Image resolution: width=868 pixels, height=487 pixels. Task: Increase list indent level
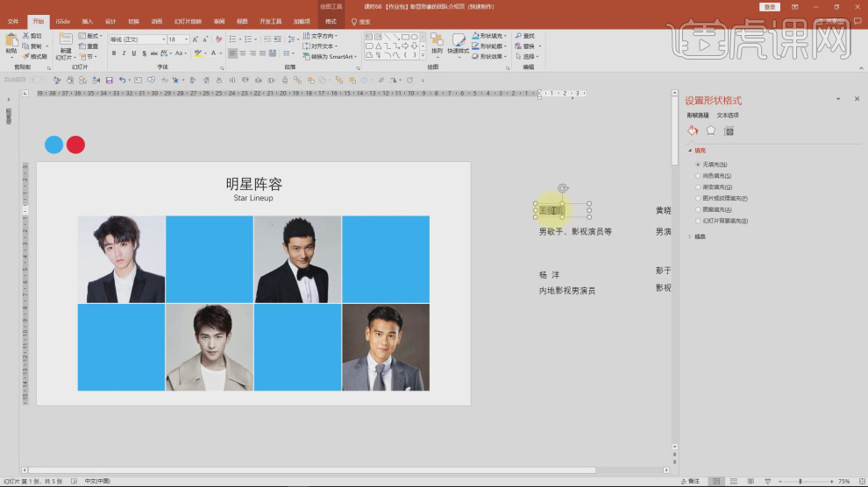click(x=278, y=39)
